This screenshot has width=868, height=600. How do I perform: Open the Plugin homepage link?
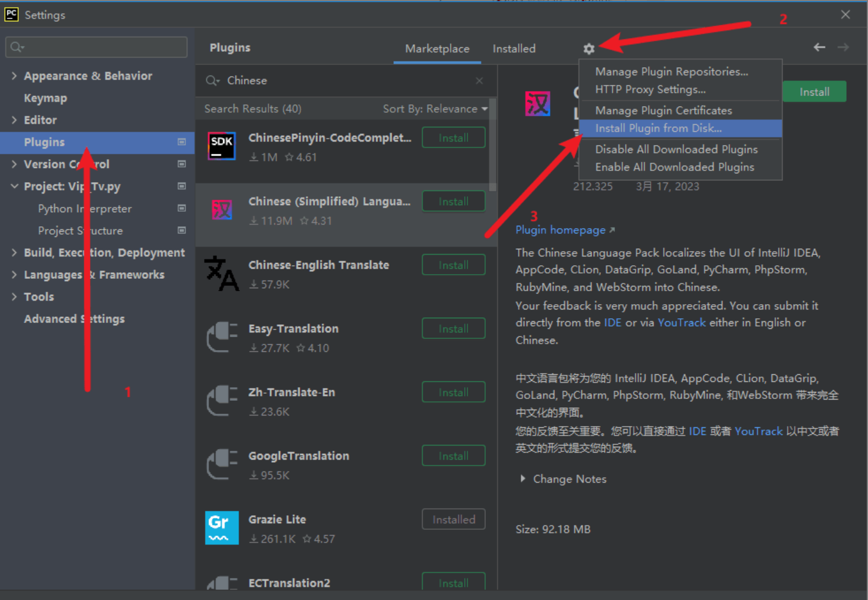point(565,230)
